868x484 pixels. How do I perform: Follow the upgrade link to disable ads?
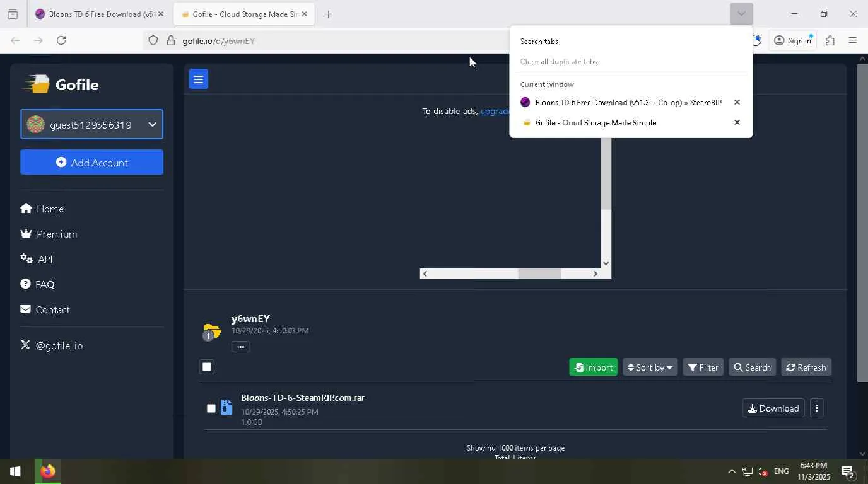[495, 111]
